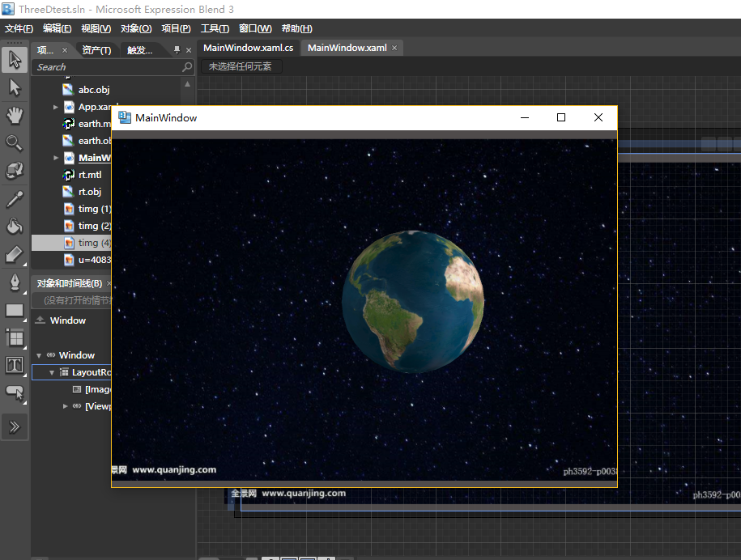
Task: Select the MainWindow.xaml document tab
Action: click(x=347, y=48)
